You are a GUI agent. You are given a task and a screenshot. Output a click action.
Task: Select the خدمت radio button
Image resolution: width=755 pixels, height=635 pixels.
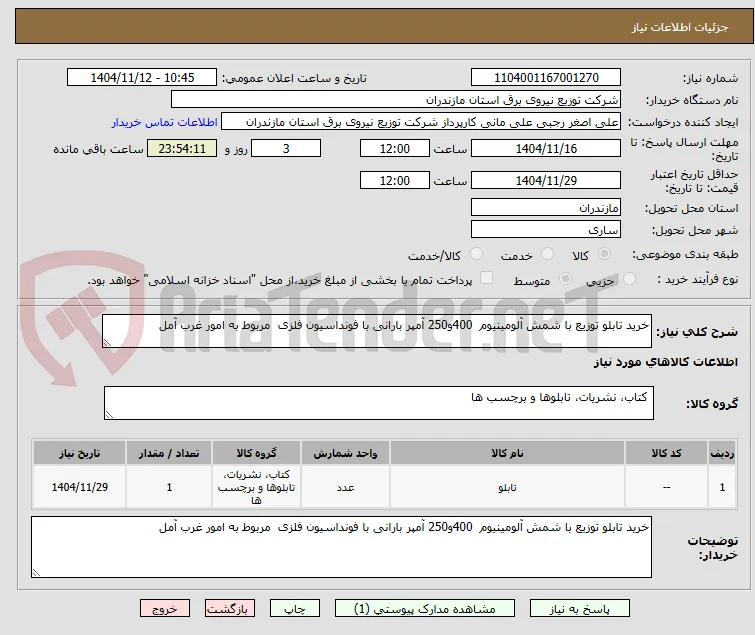547,254
